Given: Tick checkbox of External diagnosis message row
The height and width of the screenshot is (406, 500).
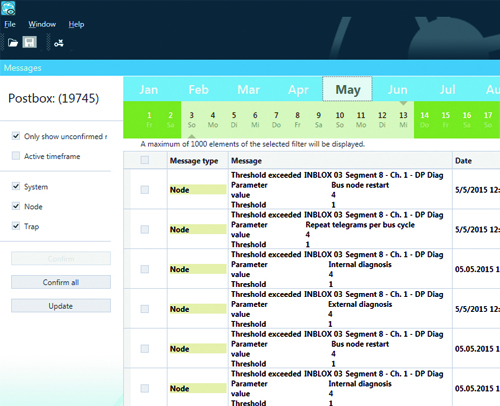Looking at the screenshot, I should coord(144,309).
